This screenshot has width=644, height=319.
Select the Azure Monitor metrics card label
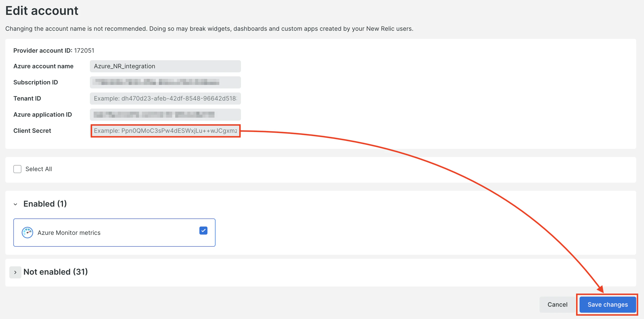pyautogui.click(x=69, y=233)
